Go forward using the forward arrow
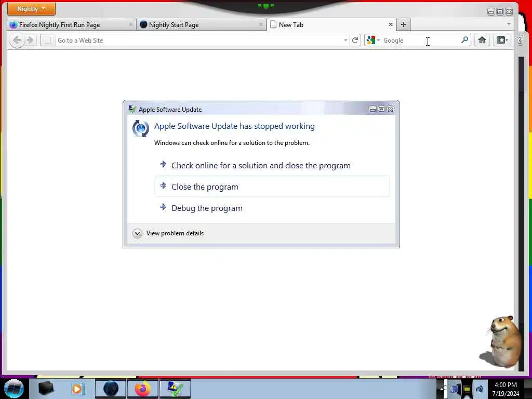532x399 pixels. coord(30,41)
